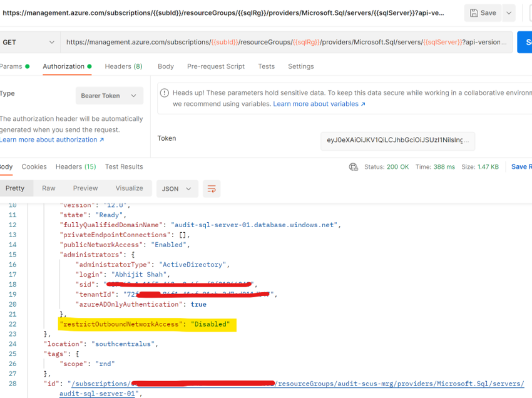This screenshot has height=398, width=532.
Task: Open the JSON format dropdown
Action: (176, 188)
